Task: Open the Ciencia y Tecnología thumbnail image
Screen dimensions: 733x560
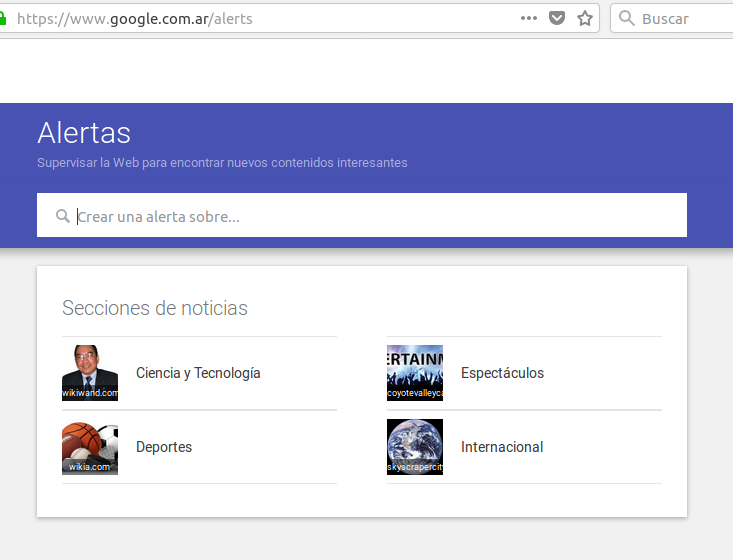Action: [90, 373]
